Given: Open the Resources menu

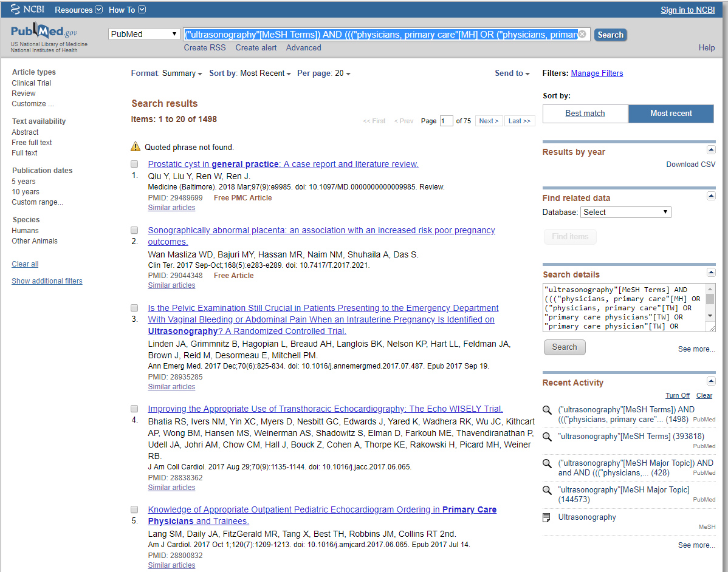Looking at the screenshot, I should 78,10.
